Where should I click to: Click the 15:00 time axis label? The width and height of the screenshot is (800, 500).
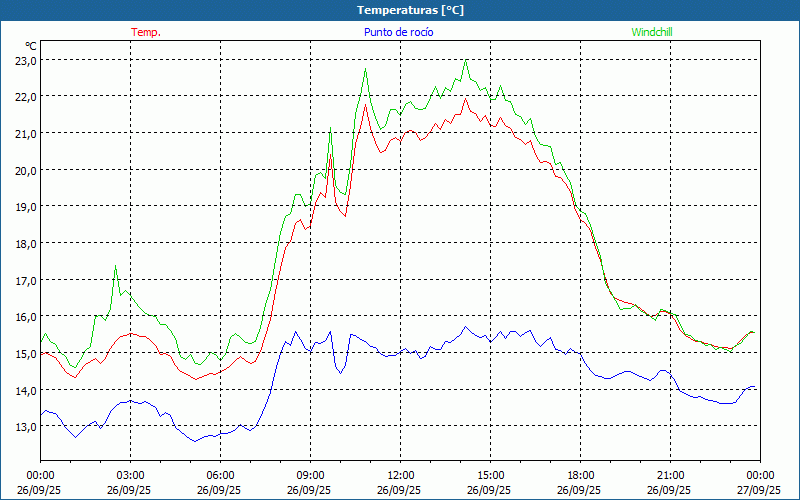[x=490, y=475]
